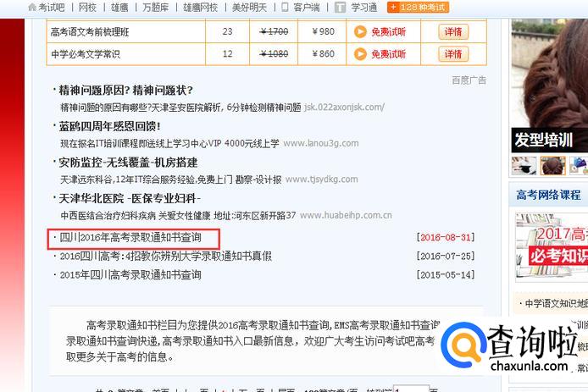Go to 雄鹰网校 in top navigation
The width and height of the screenshot is (588, 392).
pos(201,7)
